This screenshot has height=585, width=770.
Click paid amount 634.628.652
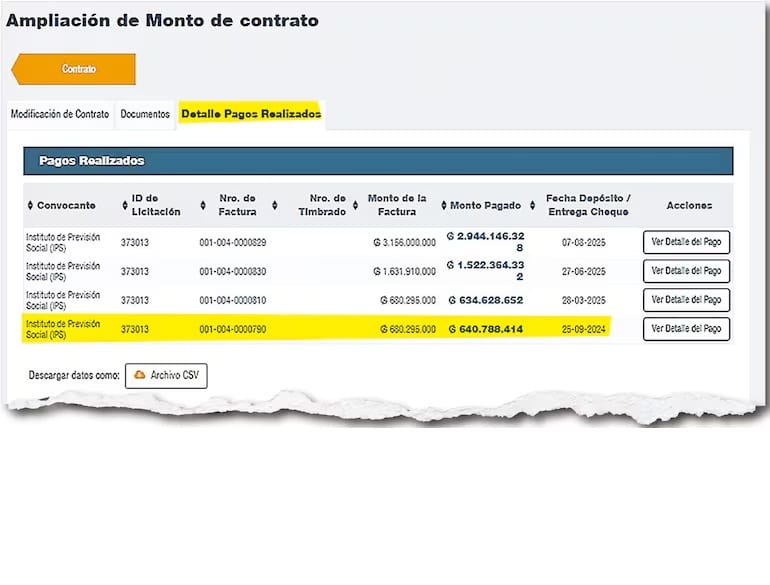click(x=486, y=300)
